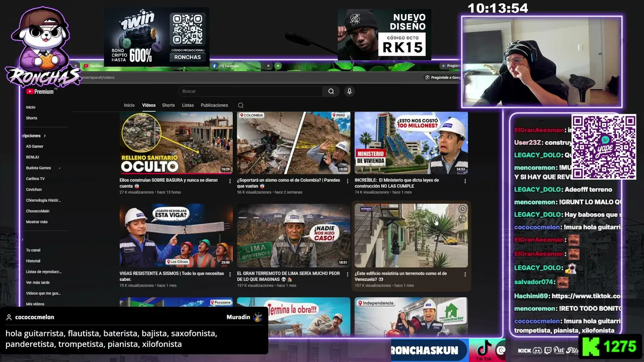
Task: Open the Pucusana video thumbnail
Action: pos(176,316)
